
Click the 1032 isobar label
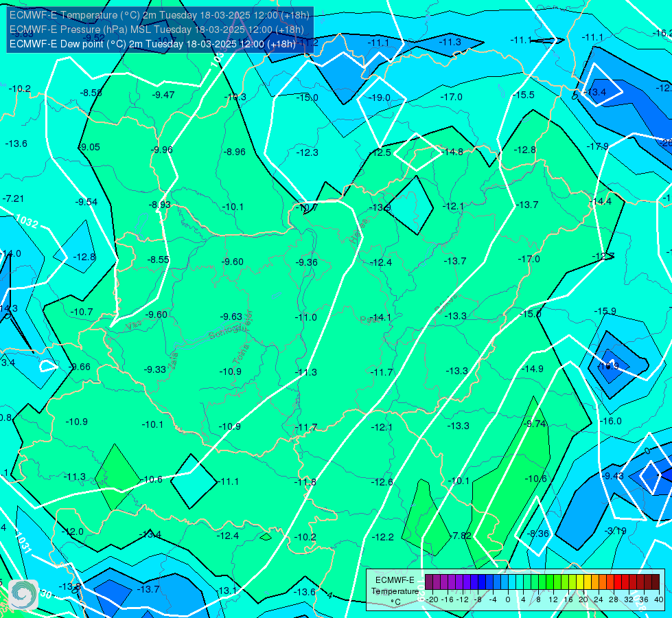click(x=27, y=222)
